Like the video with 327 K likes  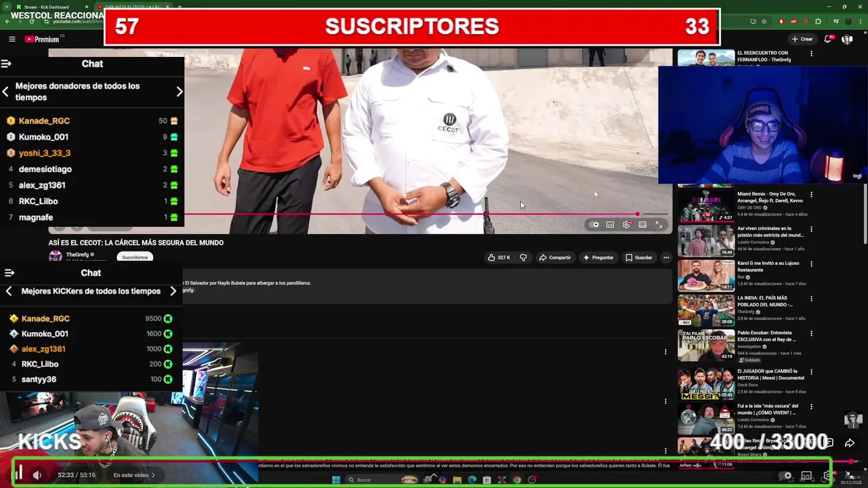498,258
